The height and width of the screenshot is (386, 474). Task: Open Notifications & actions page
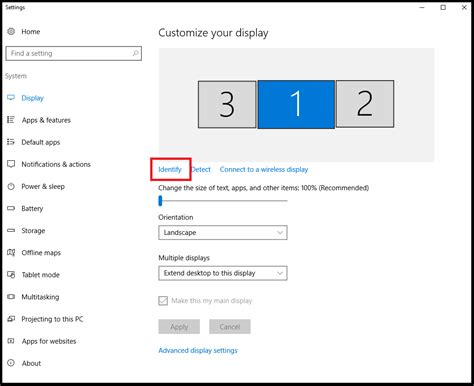(56, 164)
